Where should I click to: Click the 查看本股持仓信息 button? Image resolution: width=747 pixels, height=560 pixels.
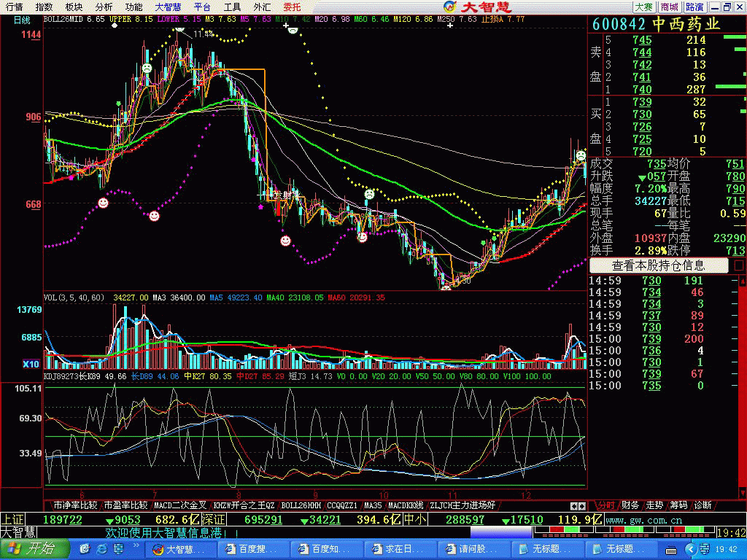pos(659,265)
